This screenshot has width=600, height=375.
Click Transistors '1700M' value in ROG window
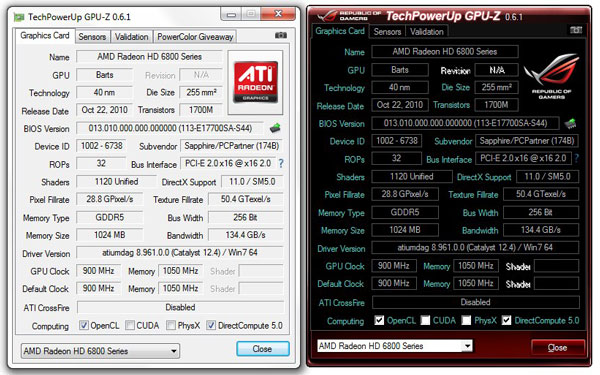(496, 104)
